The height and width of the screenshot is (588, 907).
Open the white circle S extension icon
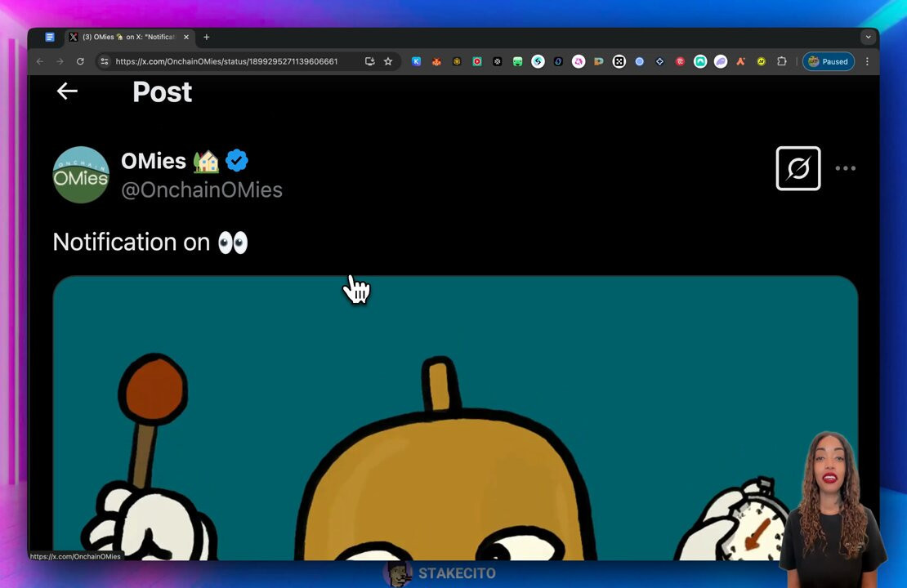coord(538,61)
